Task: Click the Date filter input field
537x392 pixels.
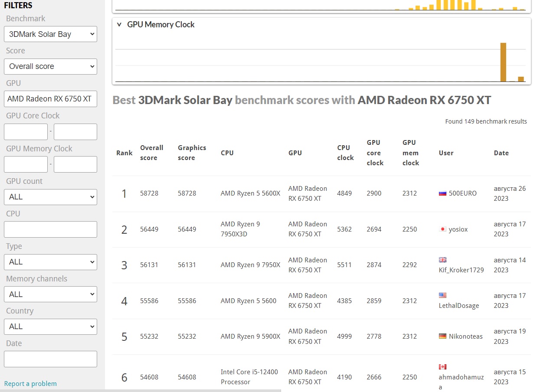Action: point(50,359)
